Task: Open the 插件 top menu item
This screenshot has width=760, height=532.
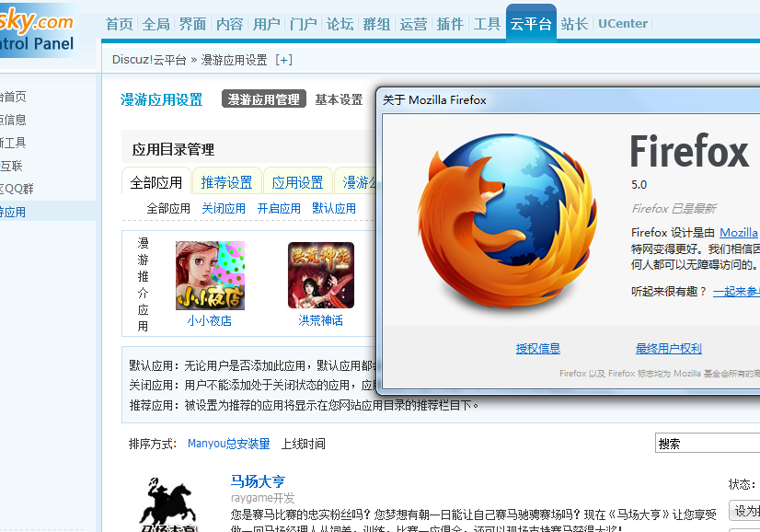Action: click(x=450, y=24)
